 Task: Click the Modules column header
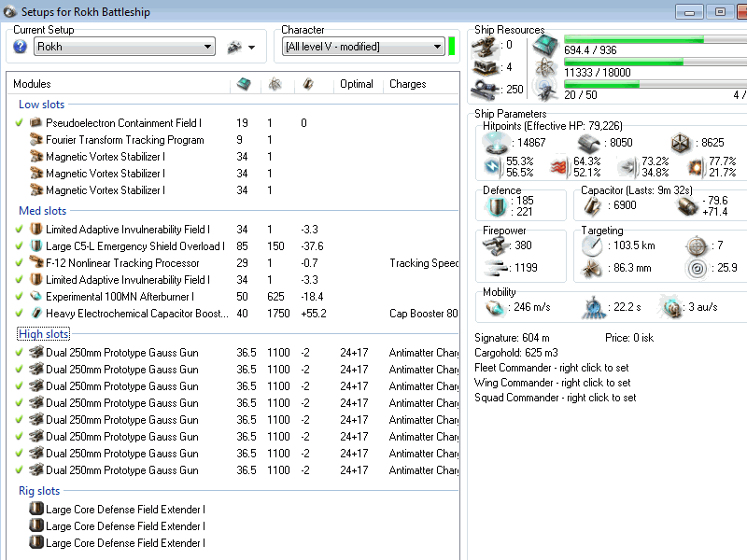32,84
